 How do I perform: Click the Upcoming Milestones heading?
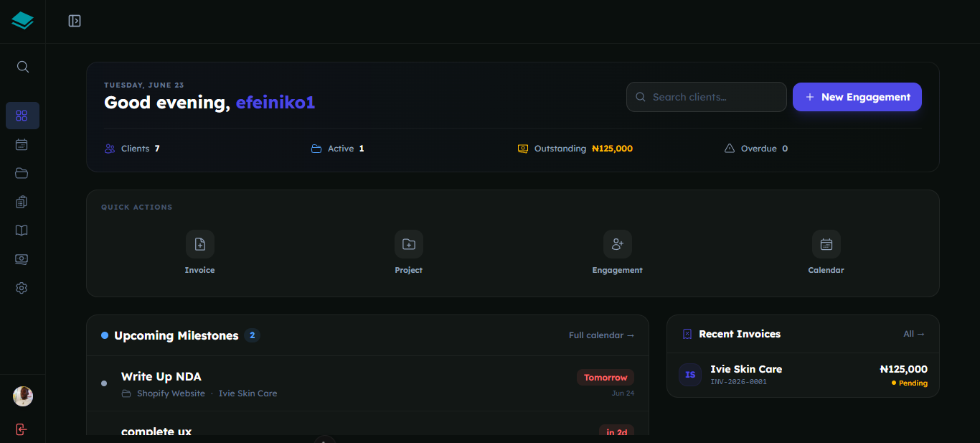176,335
